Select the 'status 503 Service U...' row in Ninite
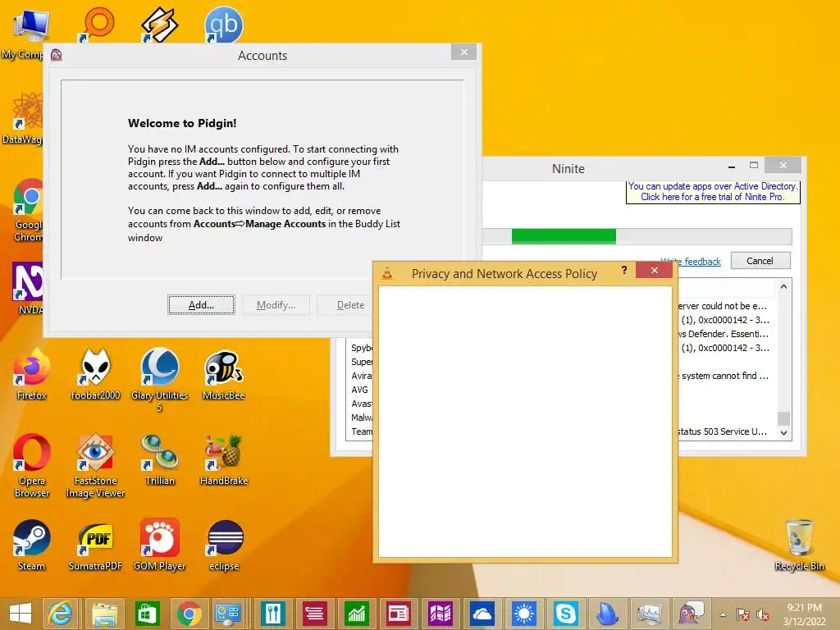Image resolution: width=840 pixels, height=630 pixels. 722,431
